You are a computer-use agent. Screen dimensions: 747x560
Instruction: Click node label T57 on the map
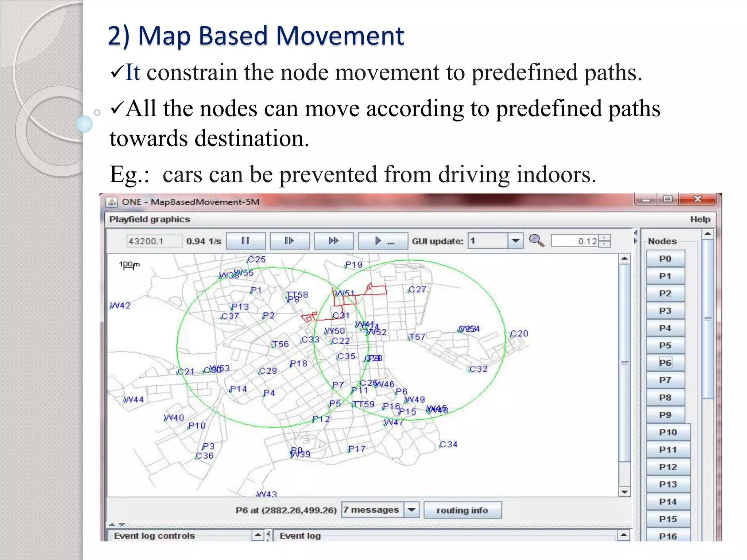(417, 337)
